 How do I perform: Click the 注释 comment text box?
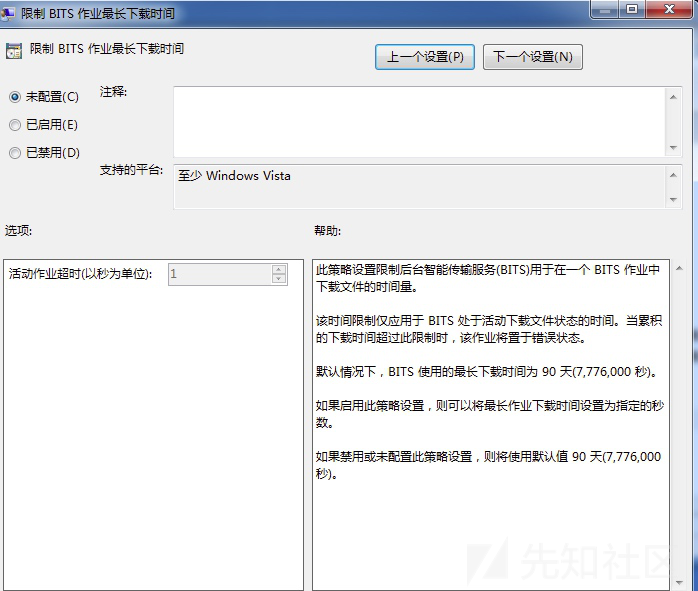[419, 121]
